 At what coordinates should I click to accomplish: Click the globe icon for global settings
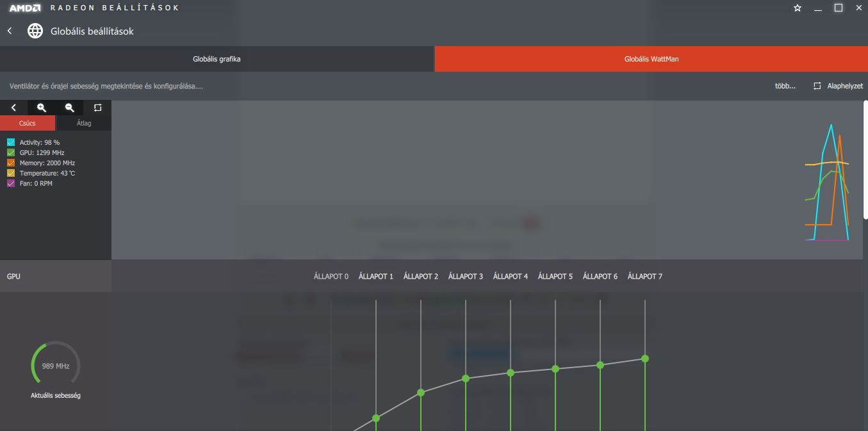point(35,31)
